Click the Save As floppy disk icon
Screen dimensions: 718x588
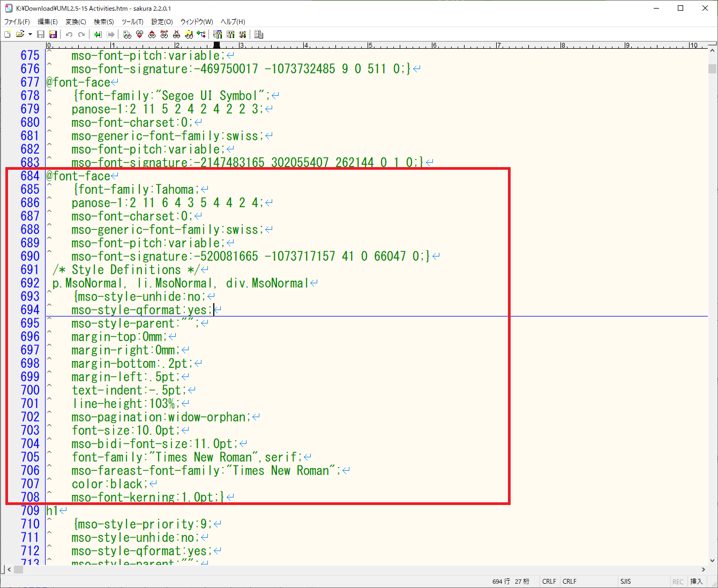pyautogui.click(x=53, y=34)
